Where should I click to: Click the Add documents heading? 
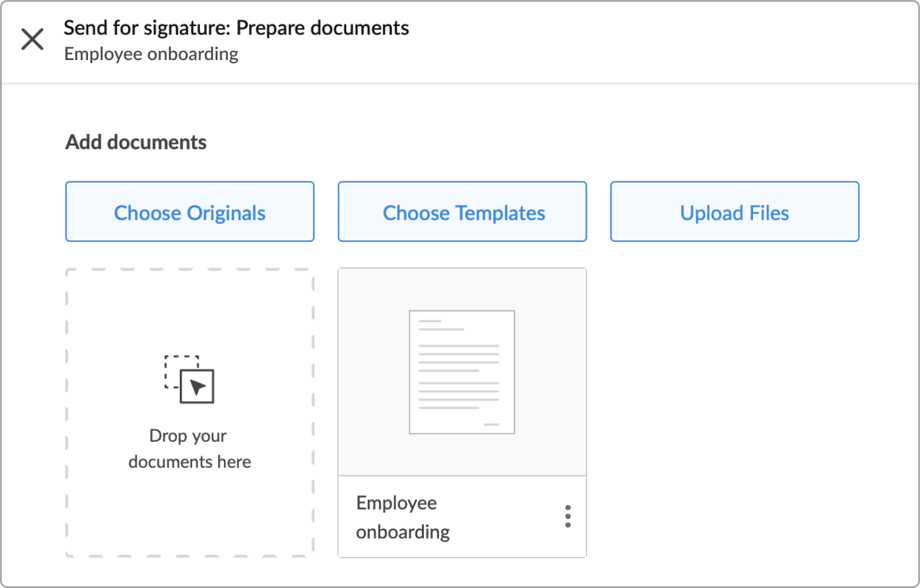click(x=136, y=142)
